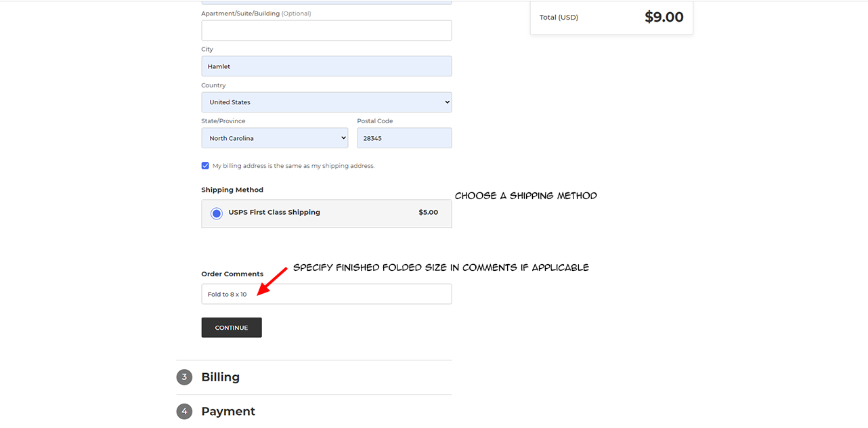The height and width of the screenshot is (428, 868).
Task: Click the step 3 circle beside Billing
Action: coord(184,377)
